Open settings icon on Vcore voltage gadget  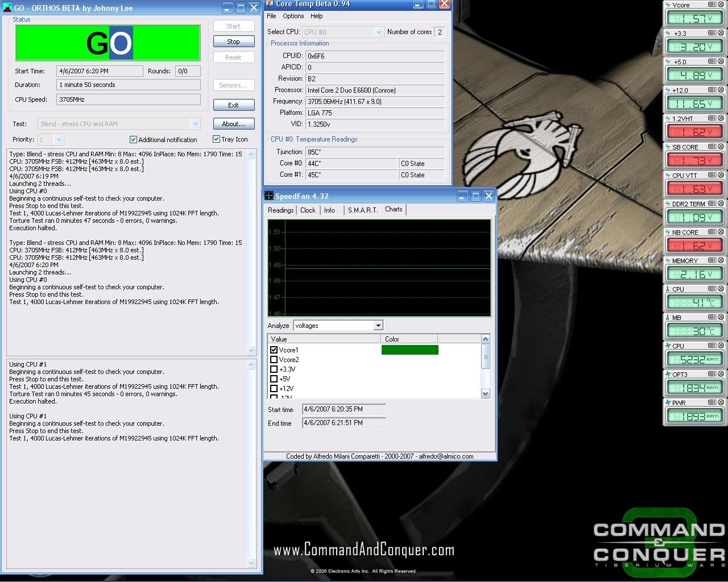(712, 5)
